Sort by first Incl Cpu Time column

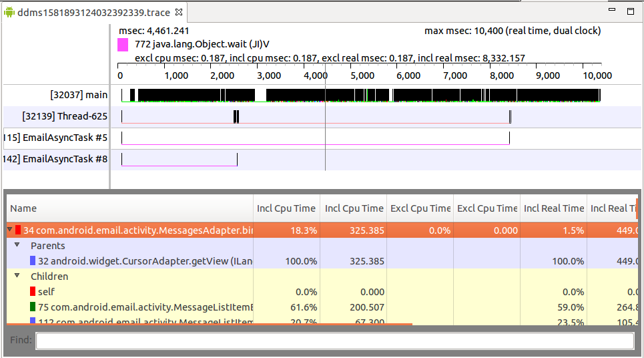286,208
